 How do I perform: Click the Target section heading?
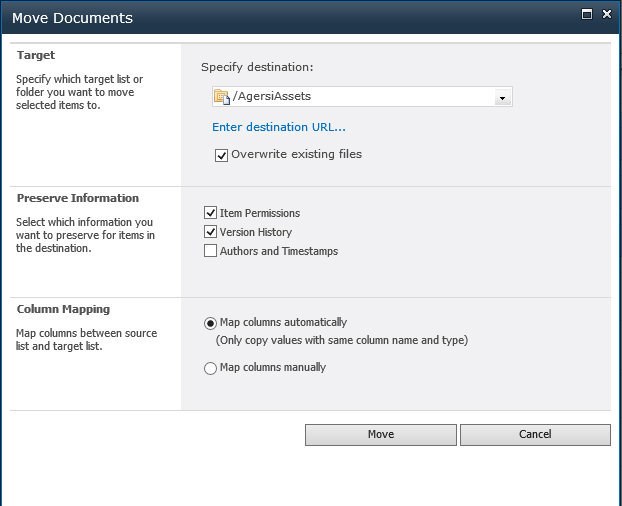point(36,55)
